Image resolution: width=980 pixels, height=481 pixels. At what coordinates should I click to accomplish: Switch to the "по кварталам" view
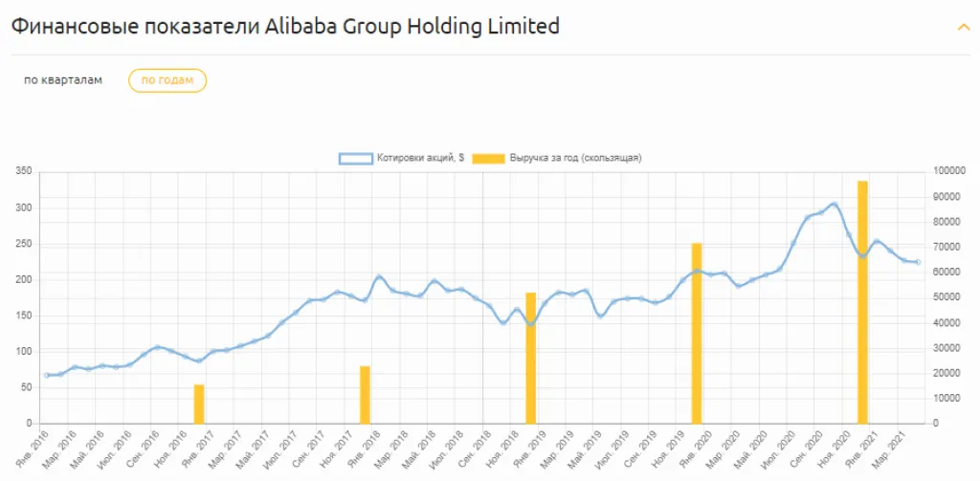[63, 80]
